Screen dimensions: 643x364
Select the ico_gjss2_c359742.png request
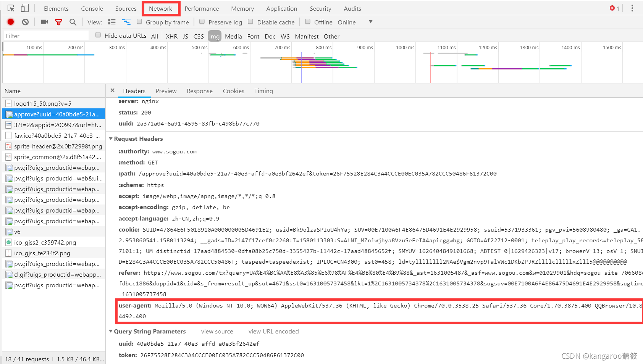pyautogui.click(x=53, y=242)
